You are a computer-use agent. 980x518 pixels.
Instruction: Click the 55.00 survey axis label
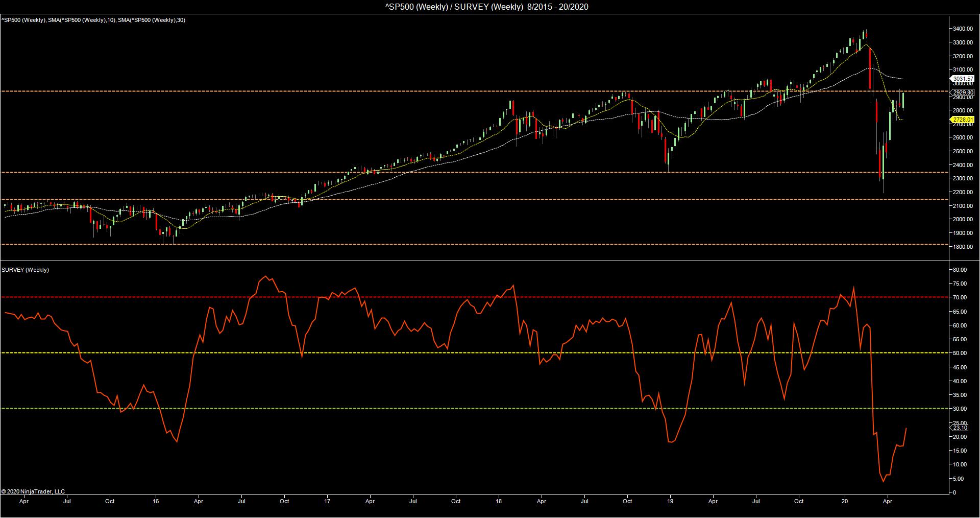[x=960, y=339]
